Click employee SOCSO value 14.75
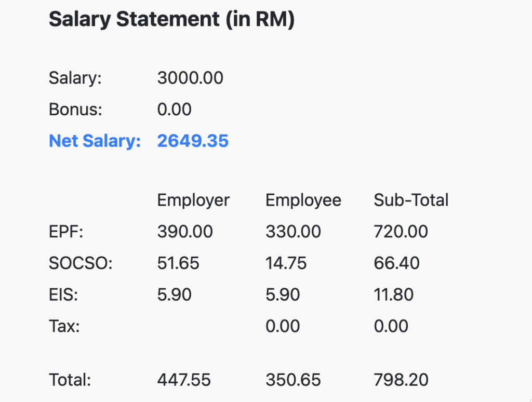 (x=286, y=263)
